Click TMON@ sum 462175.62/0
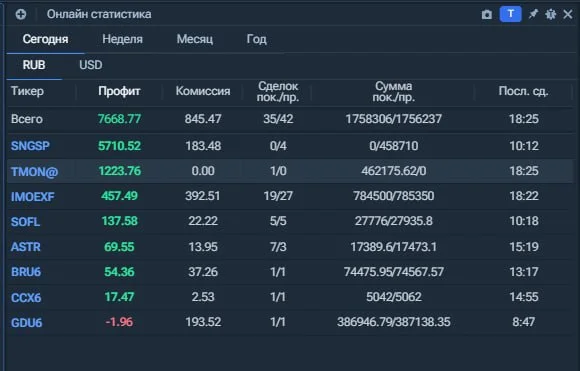The image size is (580, 371). 394,171
